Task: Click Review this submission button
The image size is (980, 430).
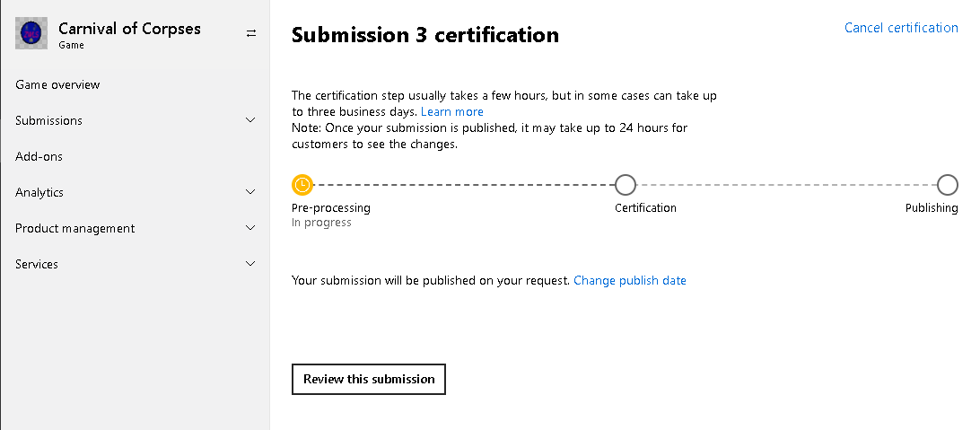Action: coord(369,379)
